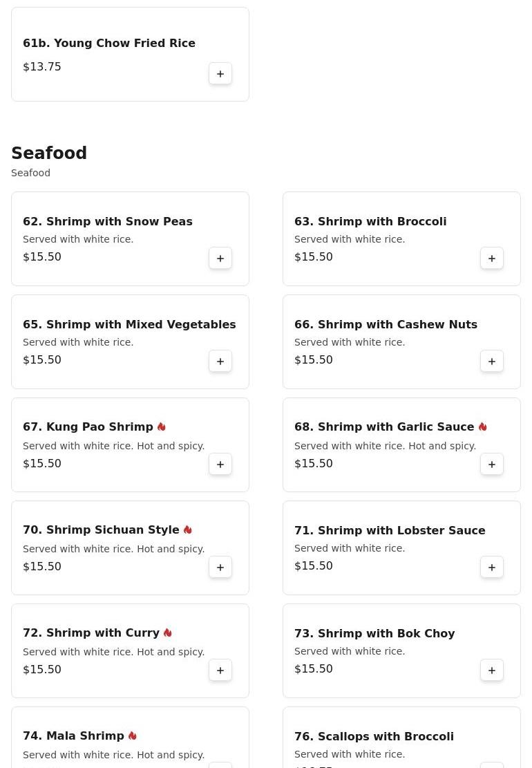The image size is (532, 768).
Task: Add Shrimp with Broccoli to order
Action: (x=492, y=259)
